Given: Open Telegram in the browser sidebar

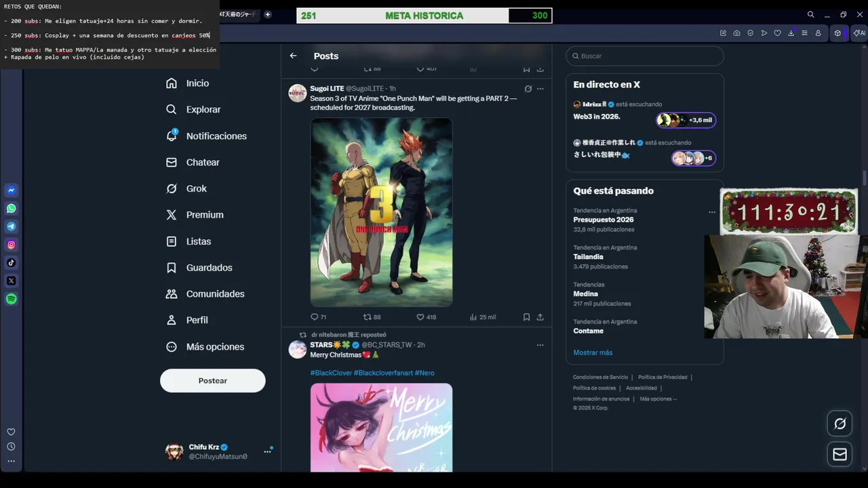Looking at the screenshot, I should click(x=12, y=226).
